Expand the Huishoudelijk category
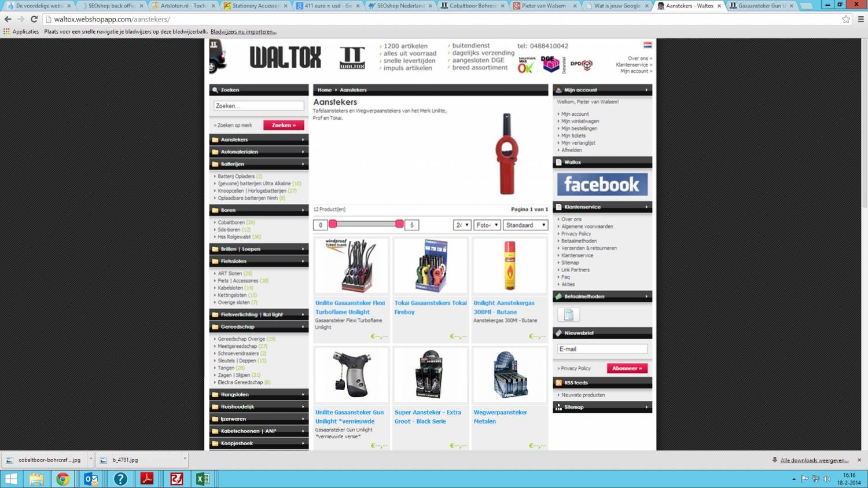 click(x=259, y=406)
